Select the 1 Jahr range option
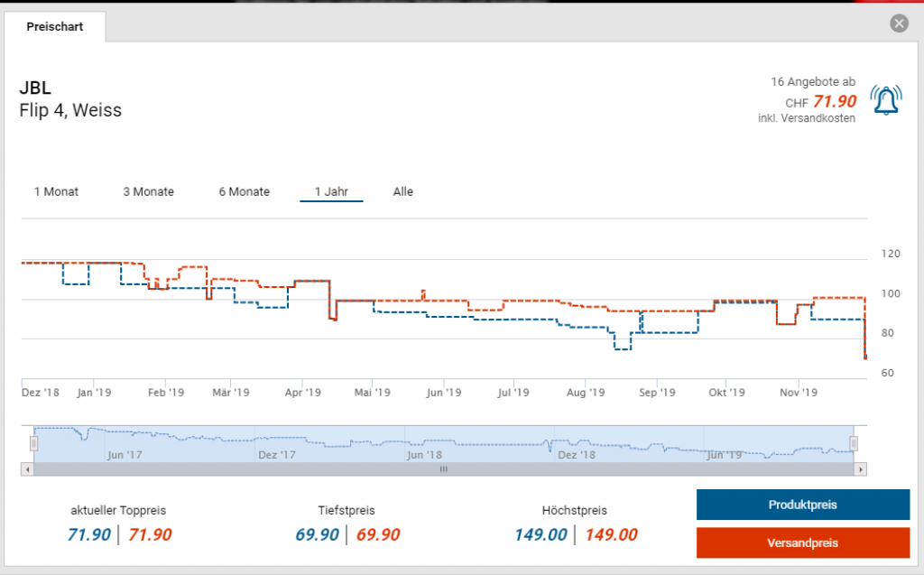Image resolution: width=924 pixels, height=575 pixels. (x=331, y=191)
